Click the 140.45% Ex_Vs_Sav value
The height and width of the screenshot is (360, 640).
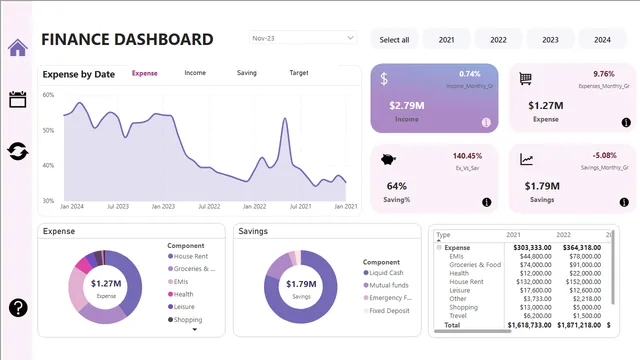pos(467,156)
